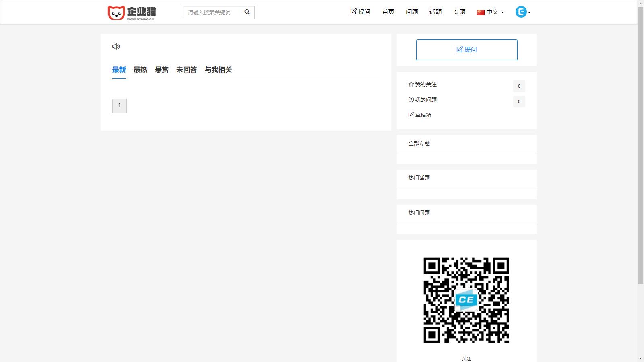Switch to the 最热 tab
This screenshot has height=362, width=644.
click(140, 70)
